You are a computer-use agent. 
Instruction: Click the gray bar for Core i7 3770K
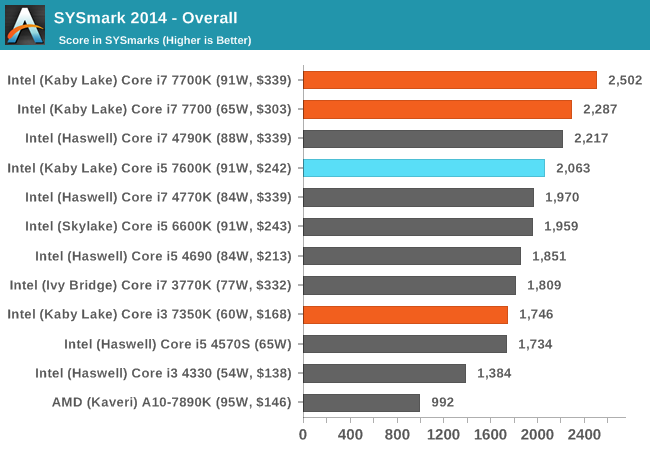tap(410, 285)
